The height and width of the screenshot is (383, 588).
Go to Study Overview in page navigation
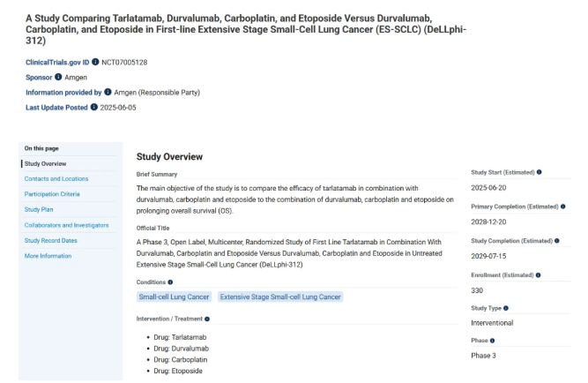pyautogui.click(x=45, y=163)
